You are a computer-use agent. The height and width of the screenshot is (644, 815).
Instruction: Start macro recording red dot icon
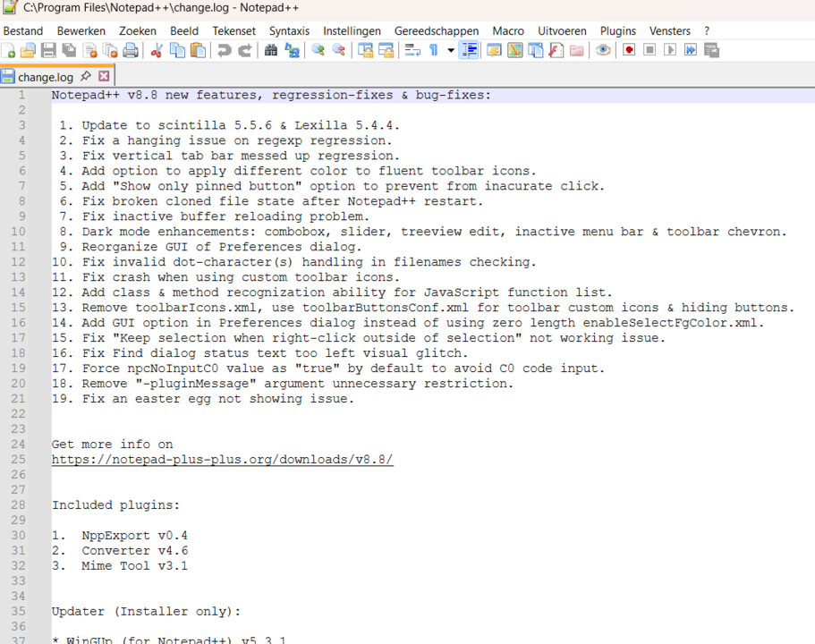[629, 50]
